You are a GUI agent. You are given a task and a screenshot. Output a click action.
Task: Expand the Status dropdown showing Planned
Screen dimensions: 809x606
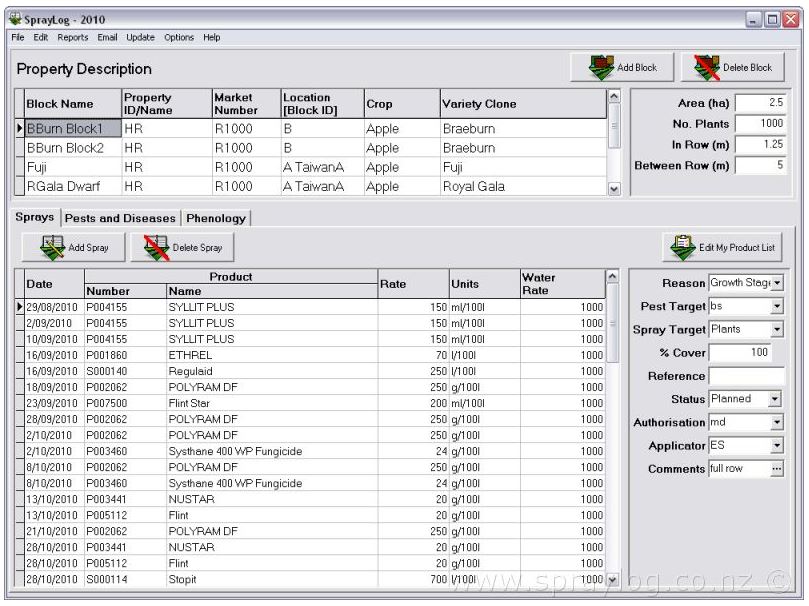[x=774, y=399]
